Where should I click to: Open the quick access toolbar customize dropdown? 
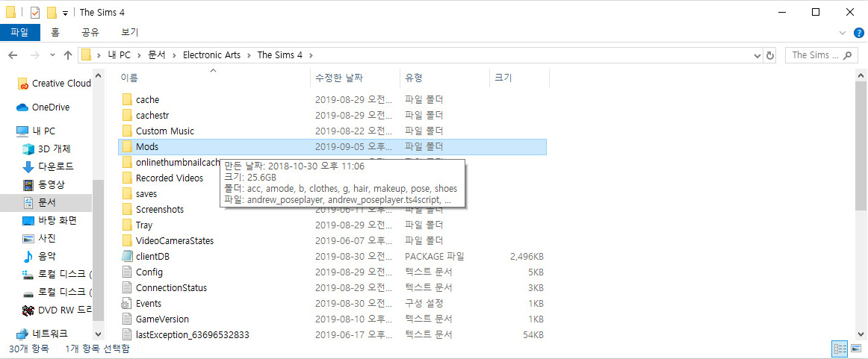tap(65, 13)
